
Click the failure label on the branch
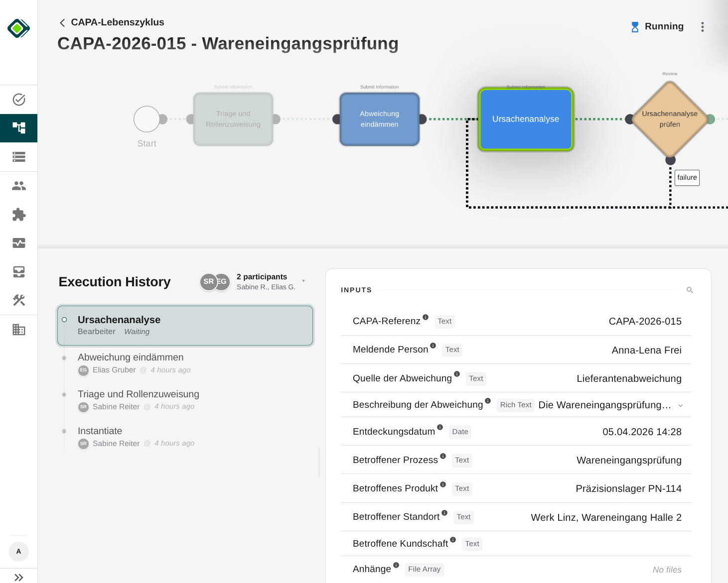tap(687, 177)
